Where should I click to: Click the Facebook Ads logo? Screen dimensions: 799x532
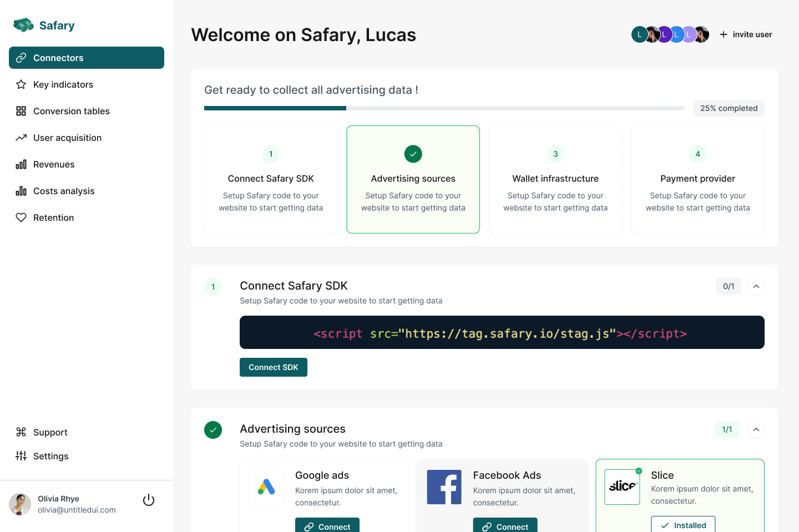click(x=444, y=487)
